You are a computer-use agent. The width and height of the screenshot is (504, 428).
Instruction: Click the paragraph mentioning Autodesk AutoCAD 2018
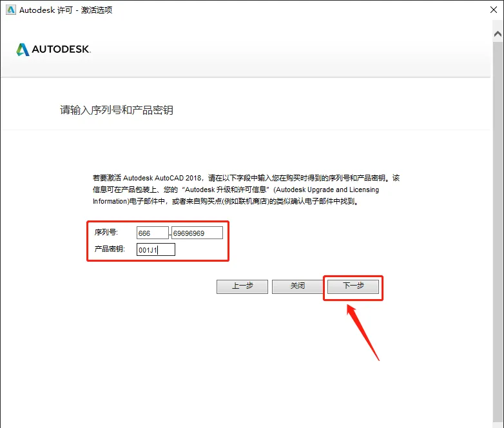click(246, 190)
